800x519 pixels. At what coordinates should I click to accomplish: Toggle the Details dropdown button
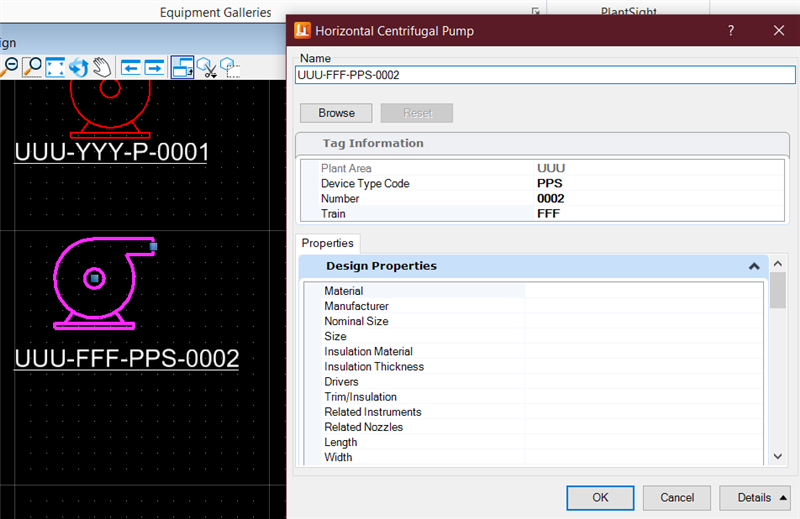coord(755,498)
